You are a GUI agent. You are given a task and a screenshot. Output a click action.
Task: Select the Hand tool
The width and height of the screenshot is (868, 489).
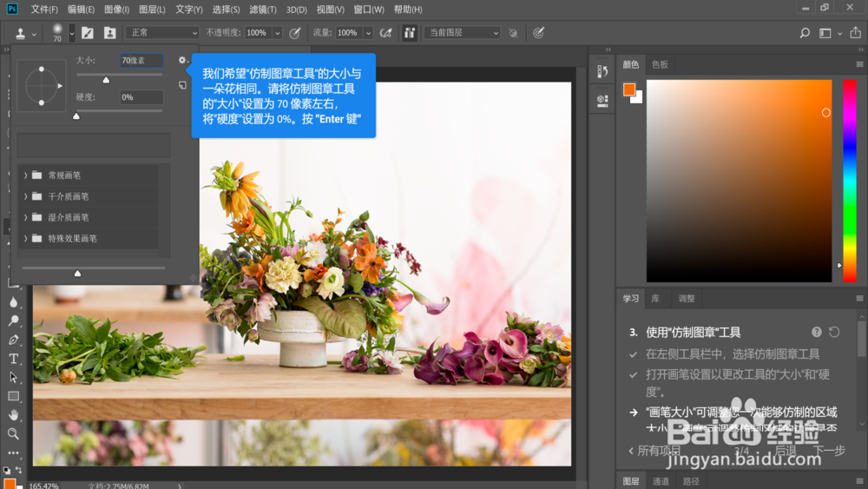pos(13,415)
